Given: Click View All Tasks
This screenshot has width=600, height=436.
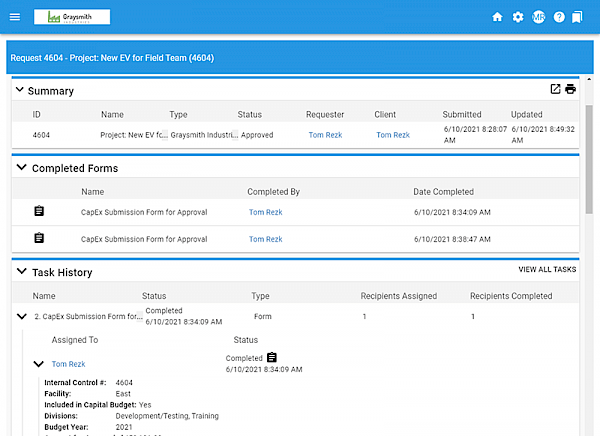Looking at the screenshot, I should [x=546, y=270].
